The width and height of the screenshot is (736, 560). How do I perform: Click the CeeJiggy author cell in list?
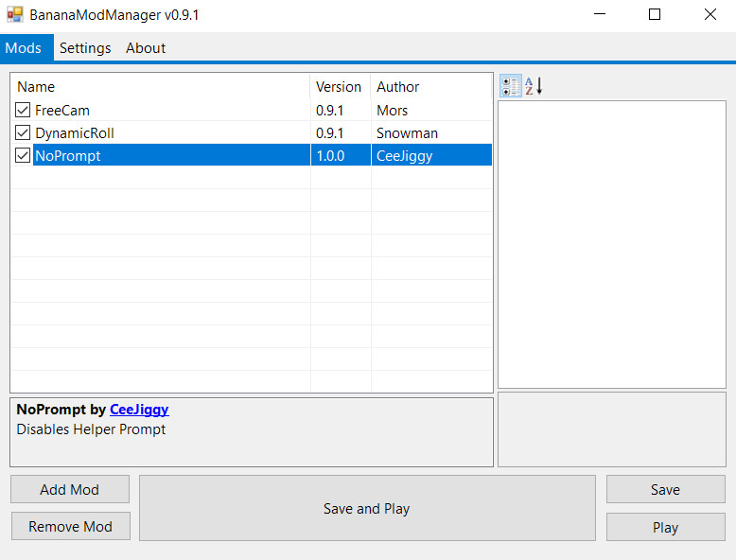(x=404, y=156)
